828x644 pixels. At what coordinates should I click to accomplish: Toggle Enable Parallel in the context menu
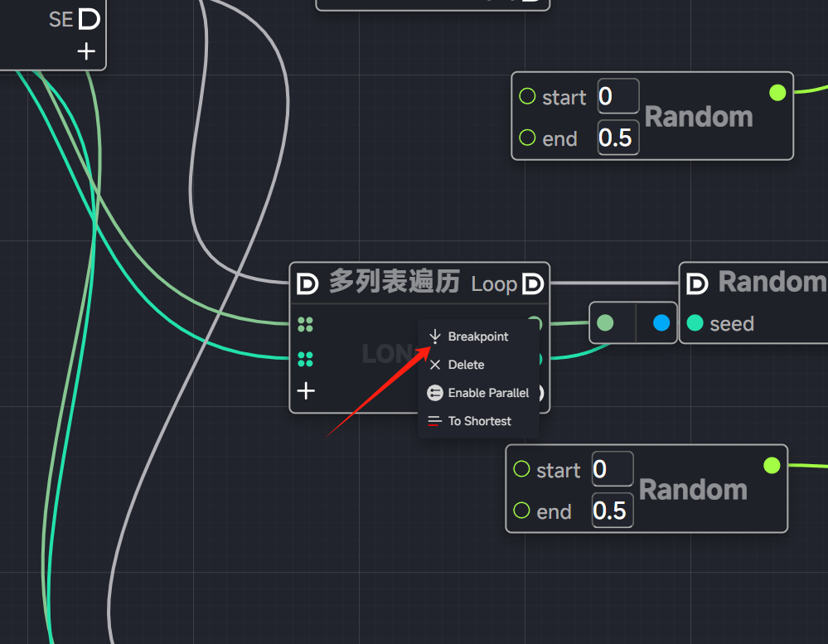[x=487, y=393]
